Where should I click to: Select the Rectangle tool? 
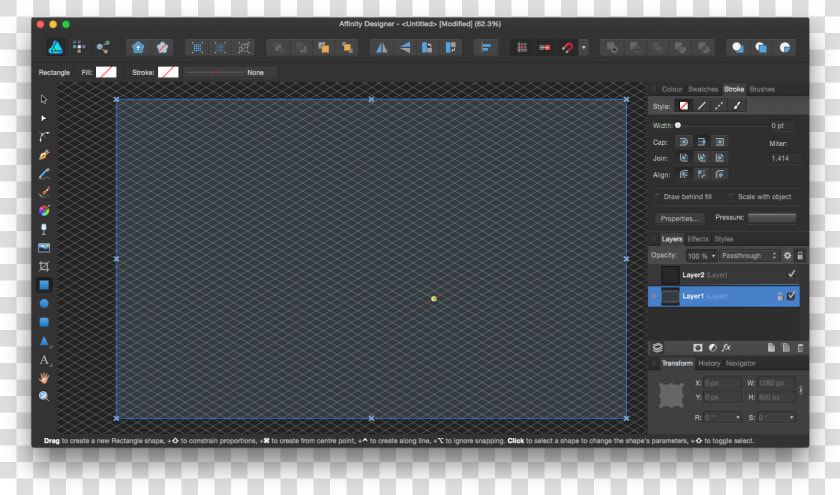point(44,285)
